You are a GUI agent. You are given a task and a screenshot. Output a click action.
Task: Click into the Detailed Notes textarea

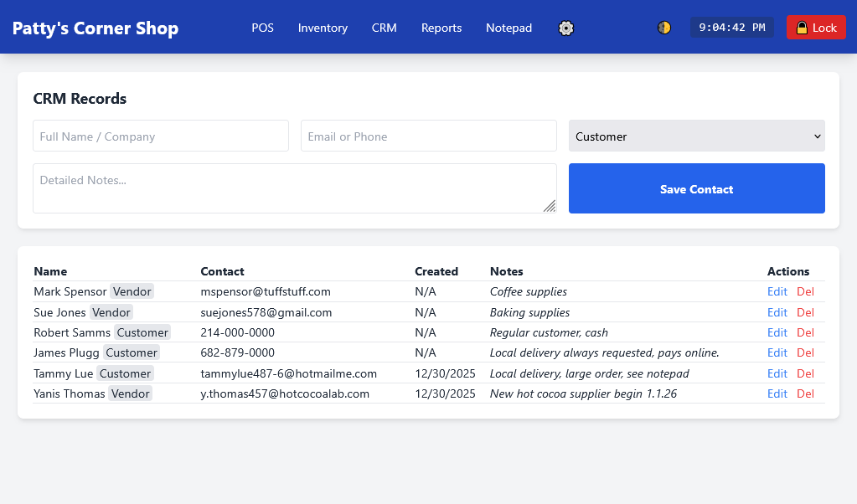(293, 188)
